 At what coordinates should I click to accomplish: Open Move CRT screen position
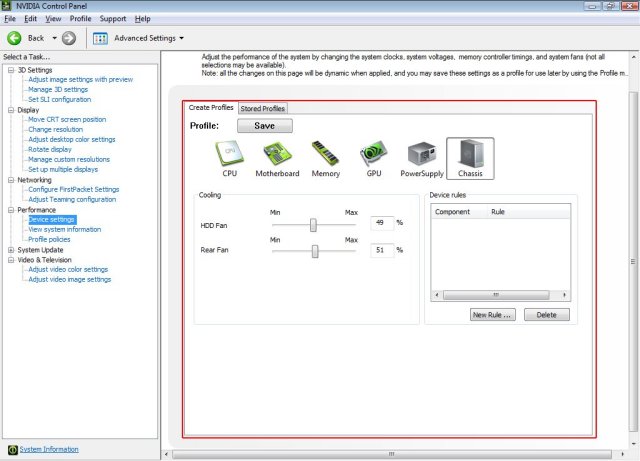pyautogui.click(x=67, y=119)
